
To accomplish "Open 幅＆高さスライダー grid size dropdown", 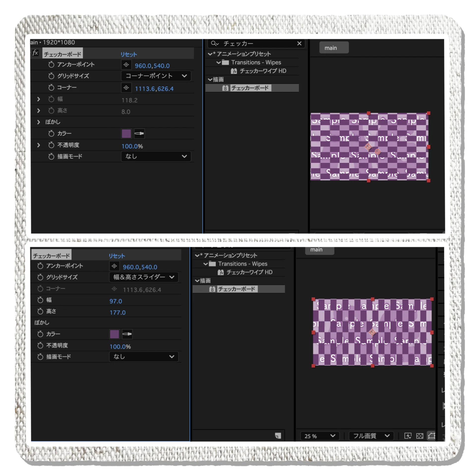I will pos(144,277).
